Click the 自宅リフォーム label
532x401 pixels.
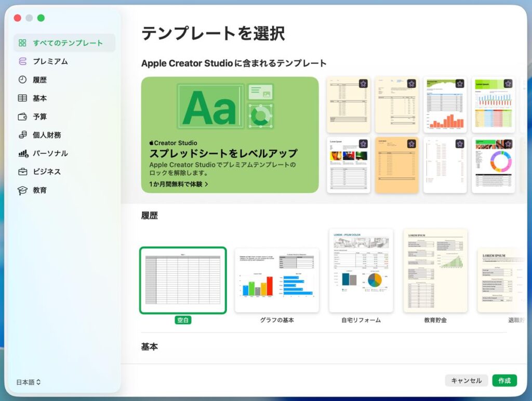click(x=361, y=320)
